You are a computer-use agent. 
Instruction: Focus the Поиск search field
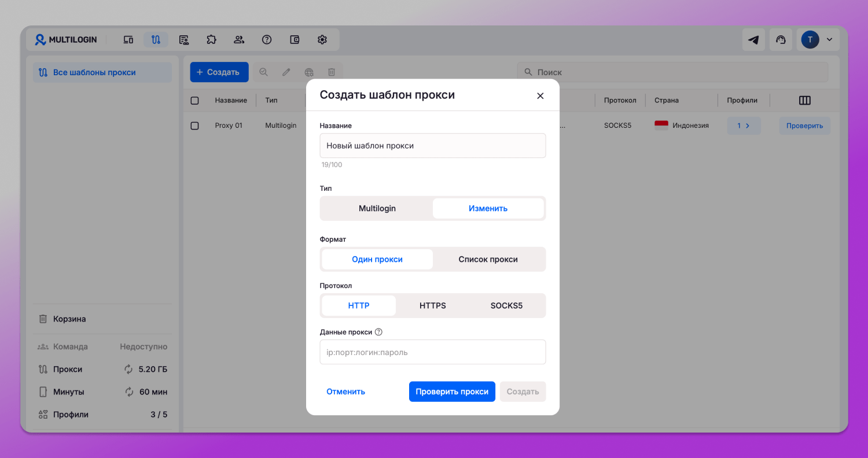673,72
